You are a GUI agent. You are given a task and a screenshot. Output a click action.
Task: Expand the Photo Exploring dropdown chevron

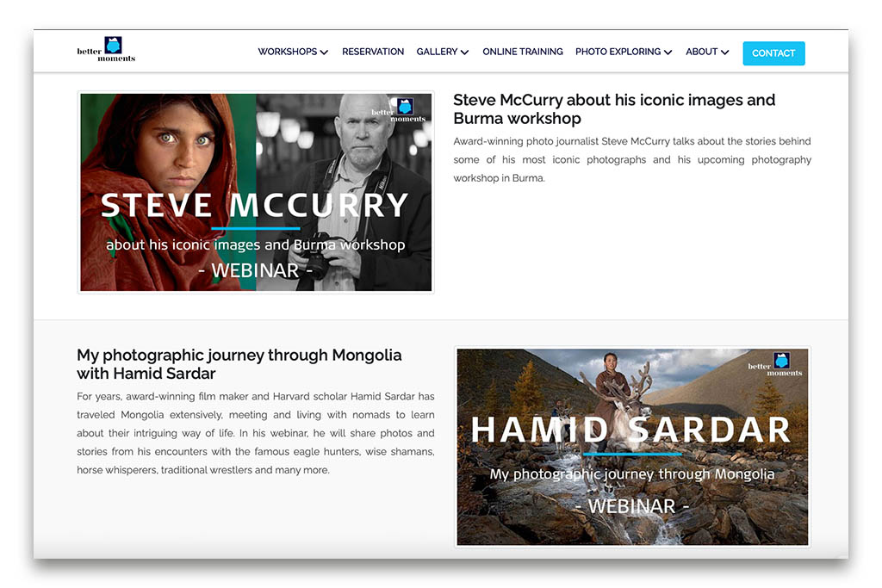(x=668, y=53)
